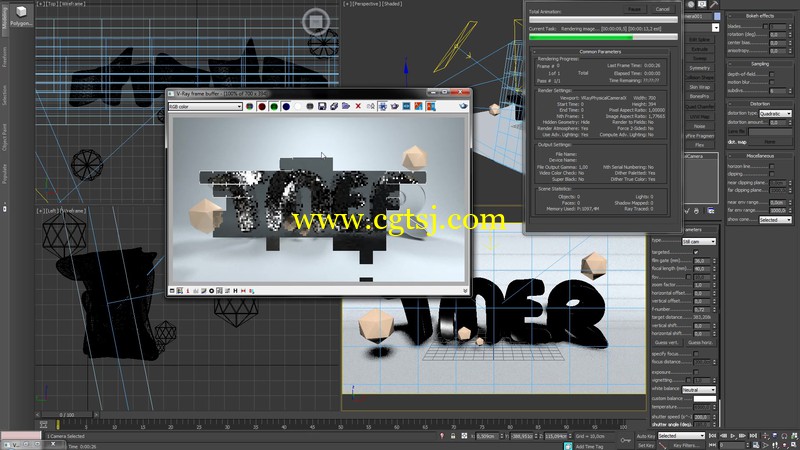Go to start frame in playback controls
The width and height of the screenshot is (800, 450).
713,436
